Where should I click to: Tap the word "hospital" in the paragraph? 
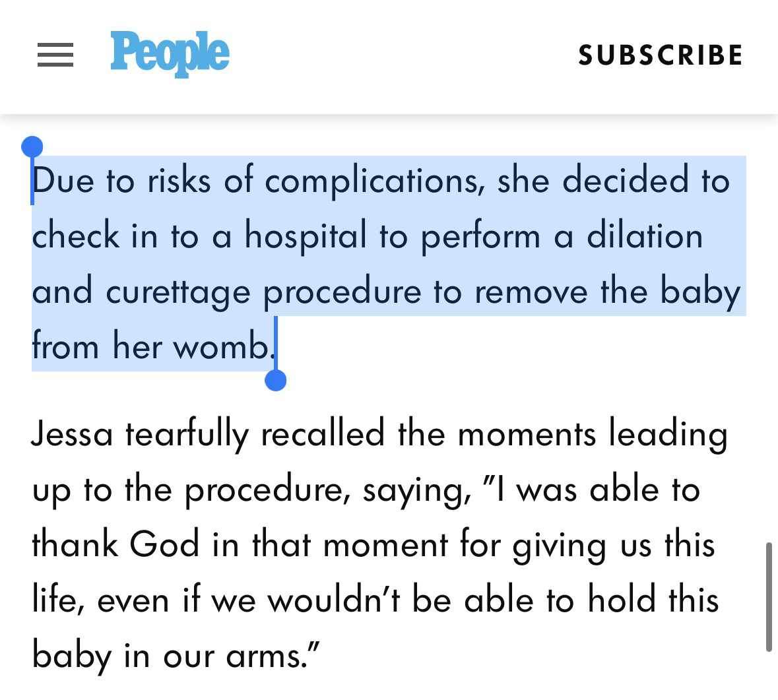306,236
